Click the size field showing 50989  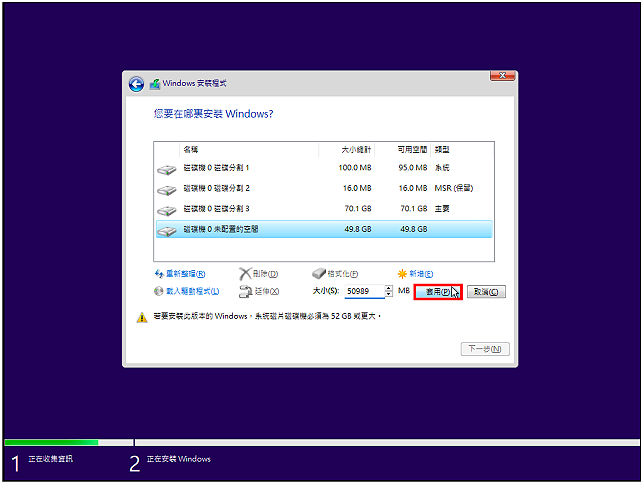364,291
